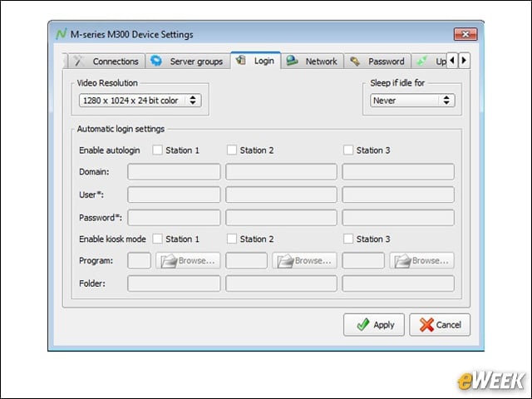Viewport: 532px width, 399px height.
Task: Open the Sleep if idle for dropdown
Action: tap(412, 101)
